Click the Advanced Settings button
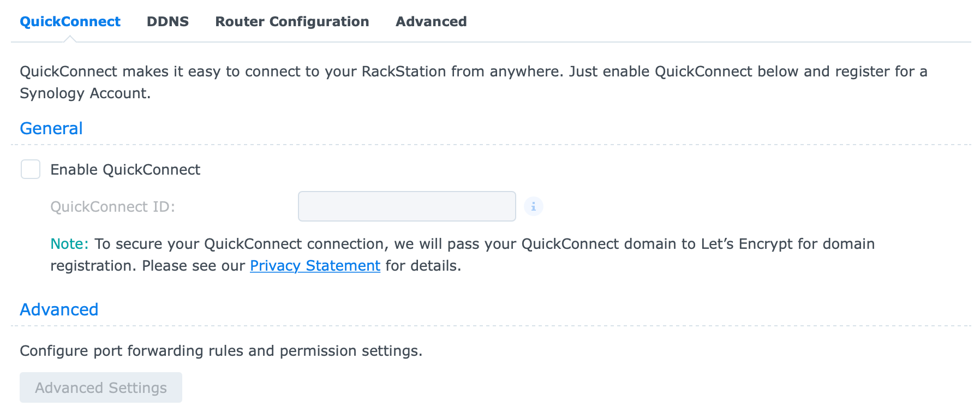 (x=101, y=387)
